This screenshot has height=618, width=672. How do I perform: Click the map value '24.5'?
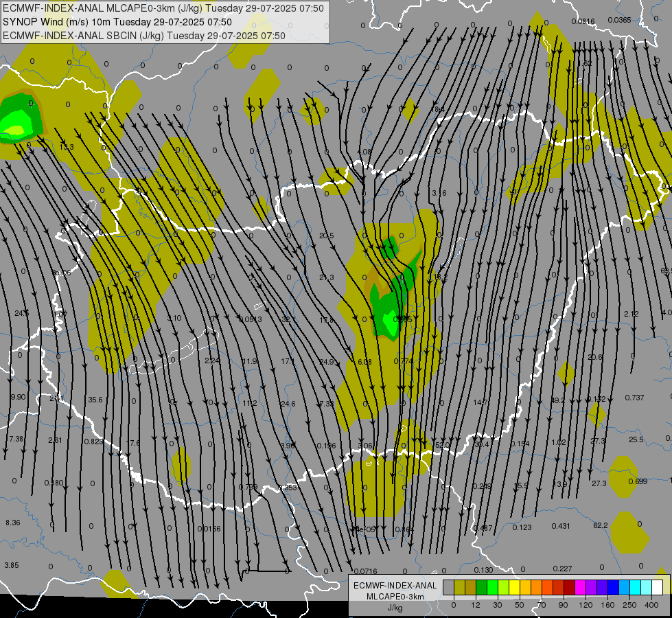(21, 314)
